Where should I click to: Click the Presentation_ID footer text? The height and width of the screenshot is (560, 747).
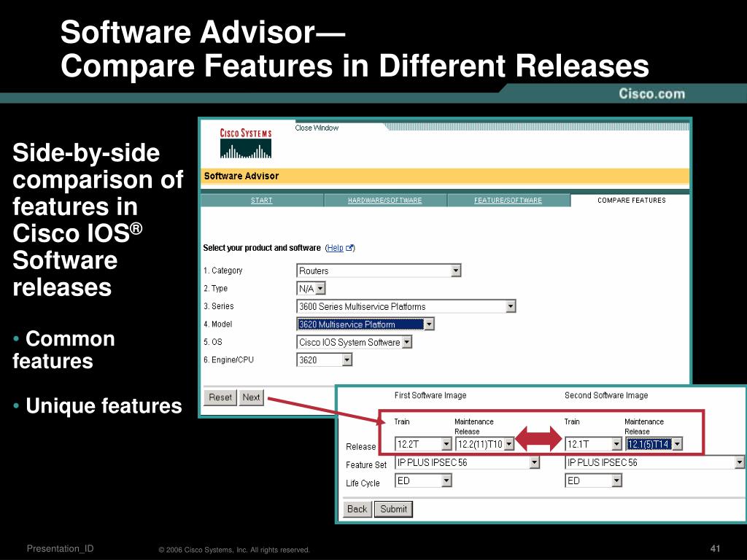pos(60,548)
